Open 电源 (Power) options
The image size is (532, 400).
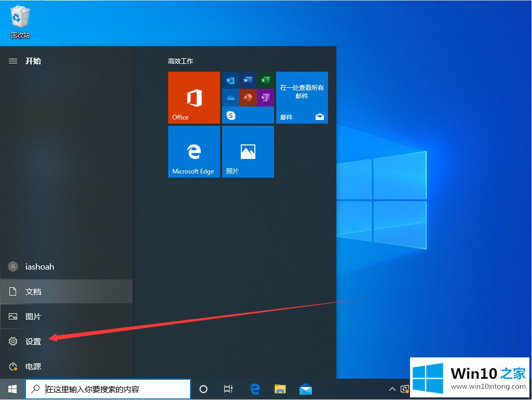[x=33, y=366]
